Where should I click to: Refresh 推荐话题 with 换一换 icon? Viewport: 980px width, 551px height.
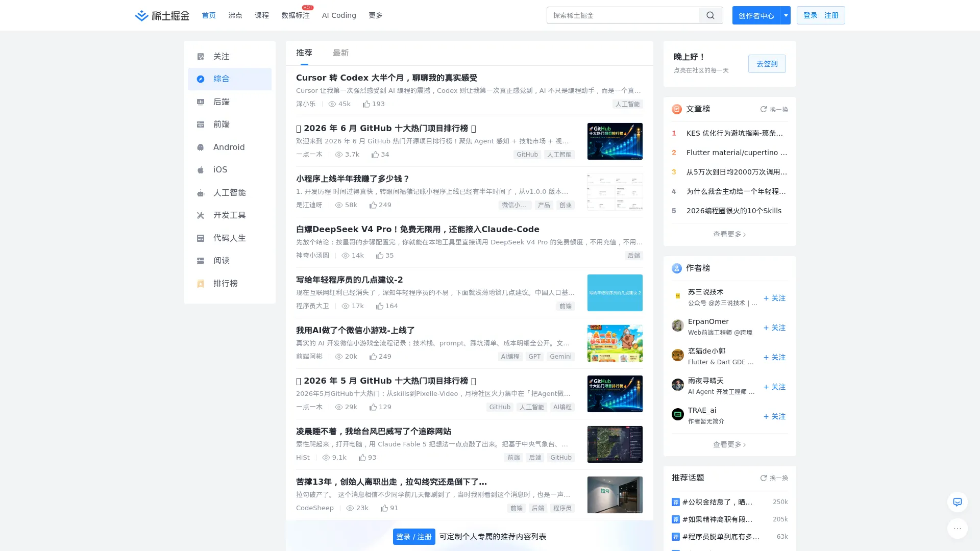(764, 478)
